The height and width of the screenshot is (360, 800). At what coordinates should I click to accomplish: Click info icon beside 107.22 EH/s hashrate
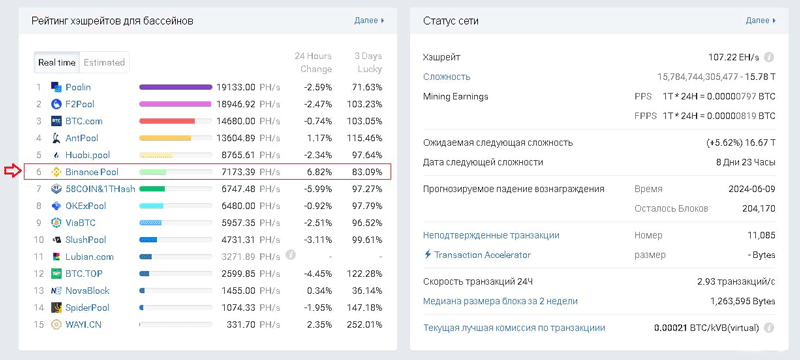[x=769, y=57]
